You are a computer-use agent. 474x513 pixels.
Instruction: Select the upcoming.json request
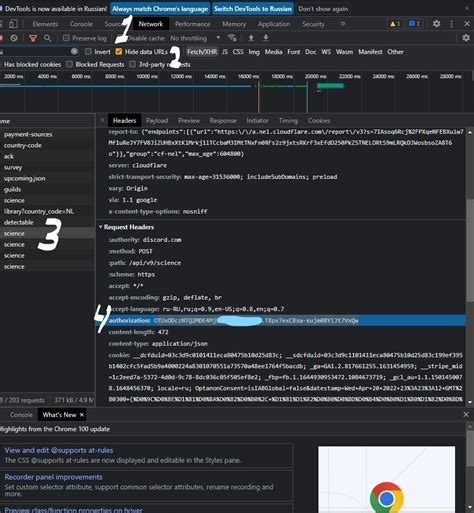47,178
